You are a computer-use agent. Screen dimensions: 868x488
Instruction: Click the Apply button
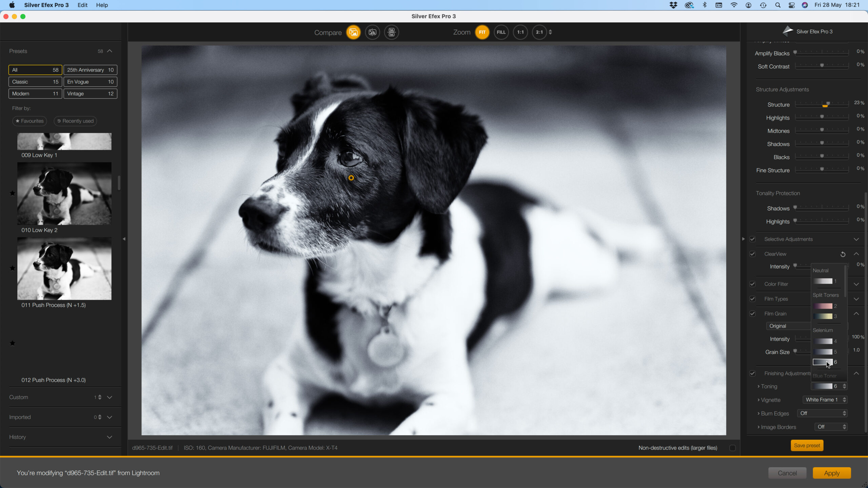[x=832, y=473]
